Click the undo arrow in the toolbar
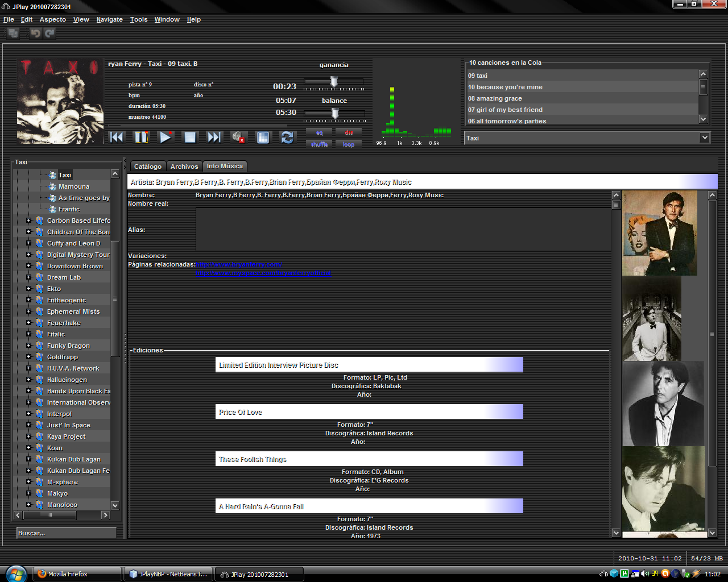 click(36, 34)
